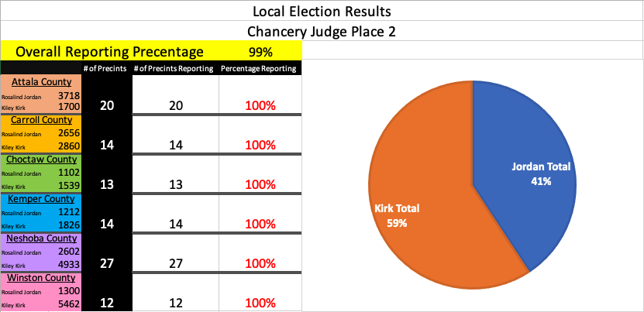Select the Choctaw County heading
This screenshot has width=644, height=312.
click(x=42, y=159)
